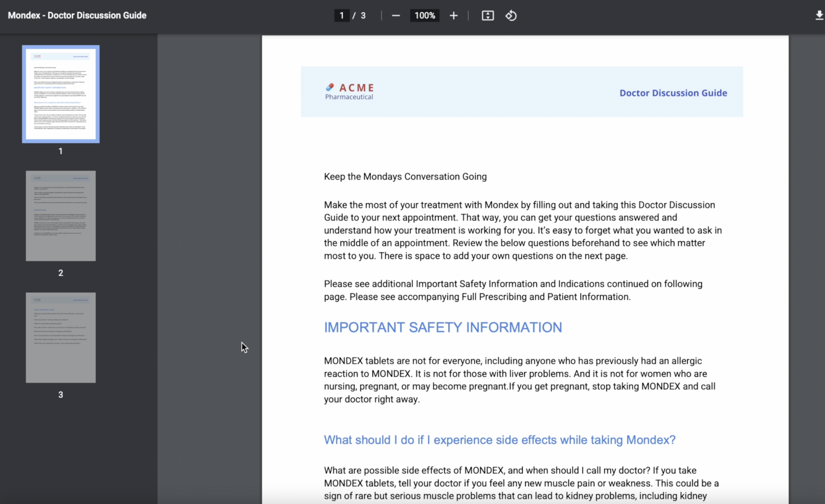Image resolution: width=825 pixels, height=504 pixels.
Task: Click paragraph starting 'Please see additional Important Safety'
Action: pos(513,290)
